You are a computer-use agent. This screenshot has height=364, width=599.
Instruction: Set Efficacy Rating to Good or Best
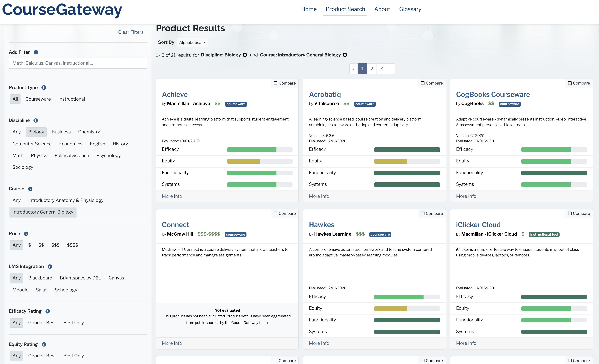tap(42, 323)
